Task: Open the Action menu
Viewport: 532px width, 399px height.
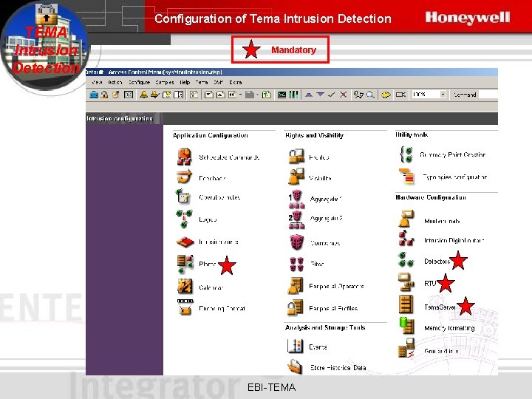Action: pos(115,83)
